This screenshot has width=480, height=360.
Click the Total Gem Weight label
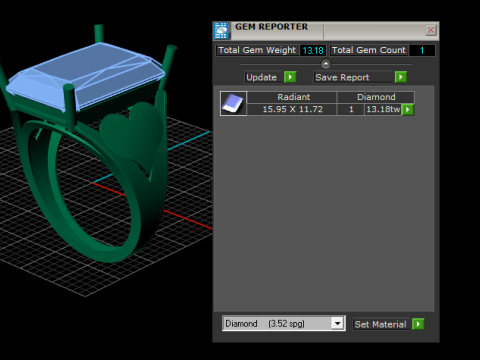[257, 50]
